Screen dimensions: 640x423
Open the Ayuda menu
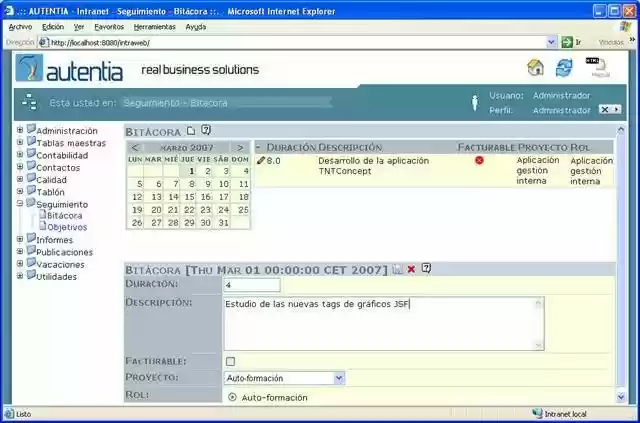pos(196,27)
